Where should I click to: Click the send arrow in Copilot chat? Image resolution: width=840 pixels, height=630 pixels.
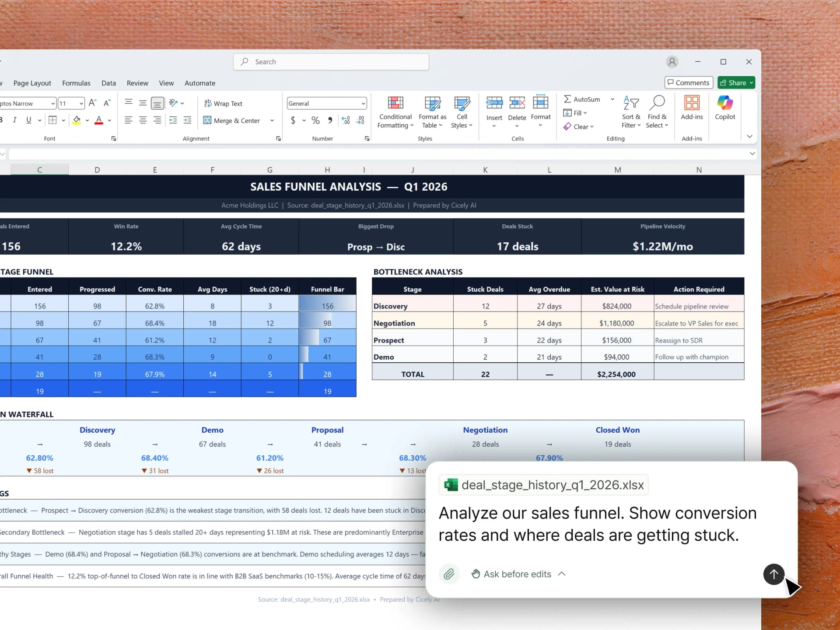773,574
